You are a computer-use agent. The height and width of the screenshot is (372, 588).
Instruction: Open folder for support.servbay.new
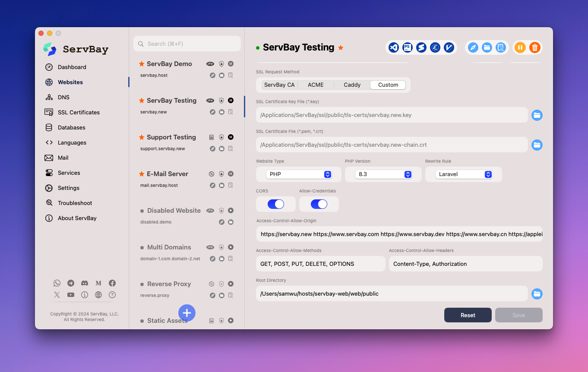tap(221, 148)
